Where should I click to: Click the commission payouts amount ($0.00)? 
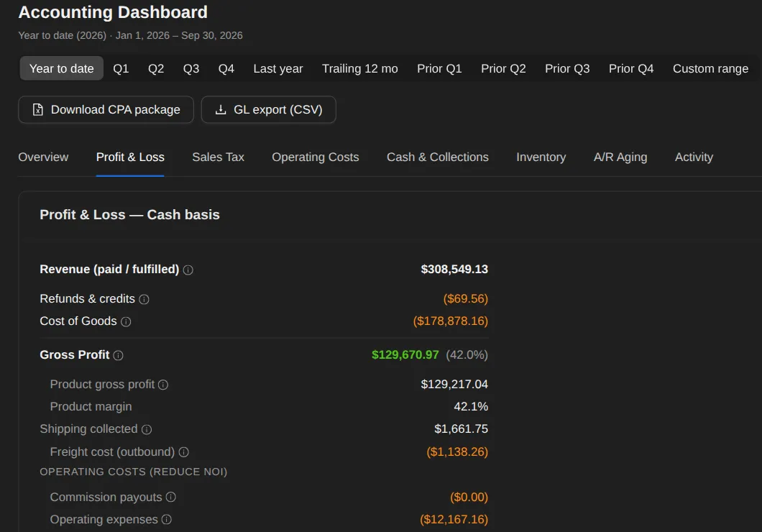(x=469, y=497)
